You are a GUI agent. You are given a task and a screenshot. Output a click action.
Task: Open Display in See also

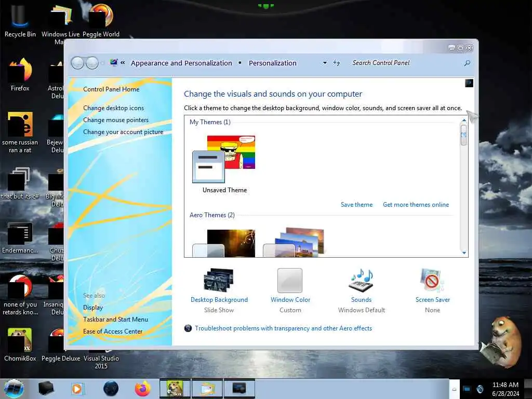coord(93,308)
